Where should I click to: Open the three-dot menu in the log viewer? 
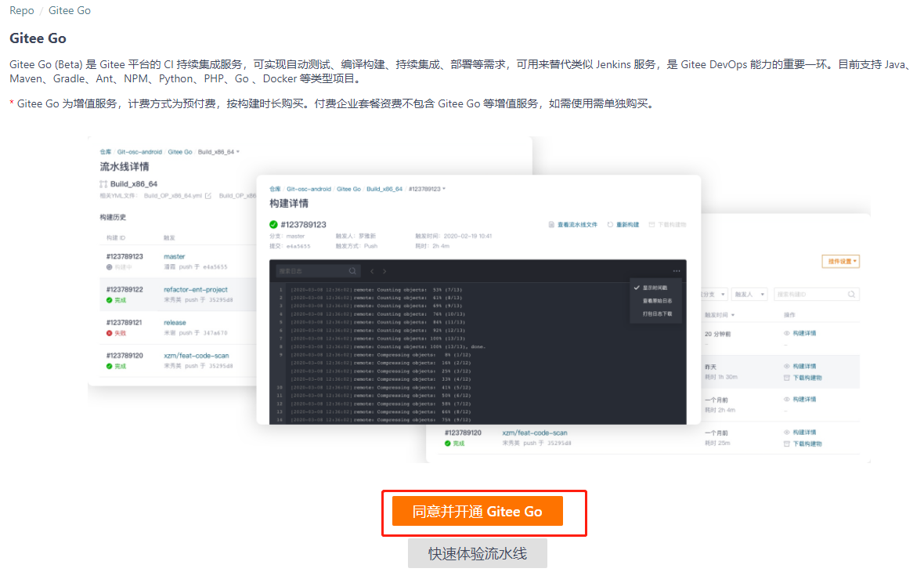[x=676, y=271]
